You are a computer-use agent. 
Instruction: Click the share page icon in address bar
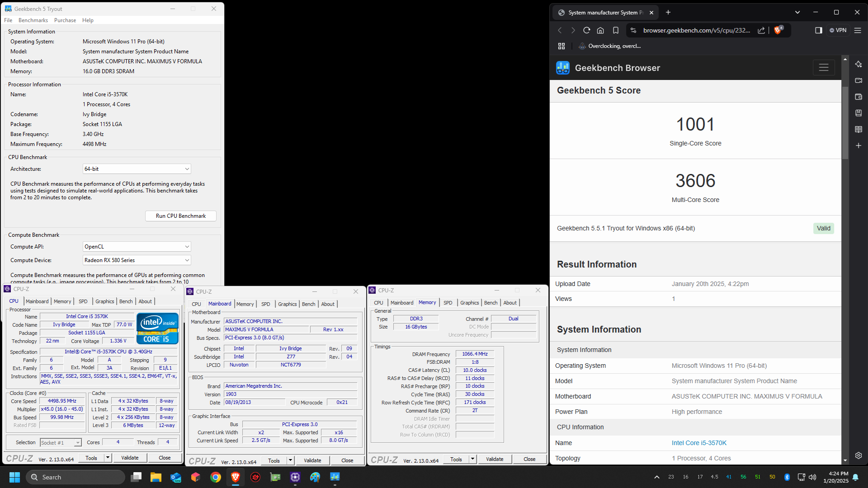click(761, 30)
